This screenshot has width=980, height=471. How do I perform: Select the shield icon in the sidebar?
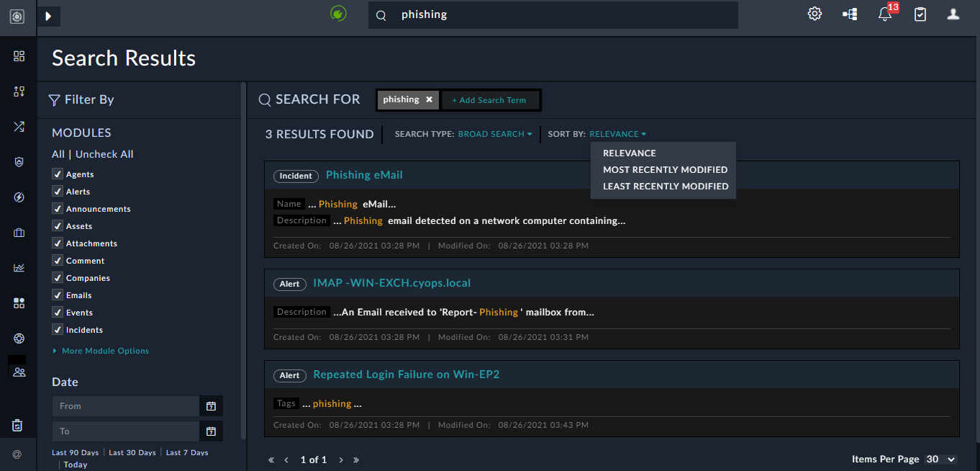(x=19, y=162)
